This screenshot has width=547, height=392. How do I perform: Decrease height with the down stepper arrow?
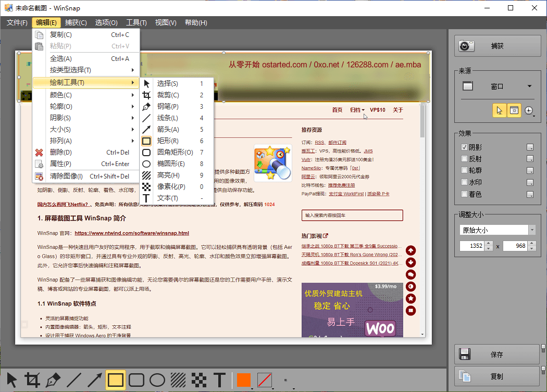[532, 248]
